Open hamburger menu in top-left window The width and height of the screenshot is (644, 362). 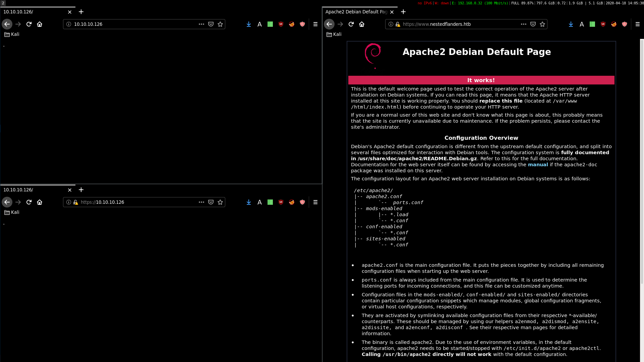click(x=315, y=24)
